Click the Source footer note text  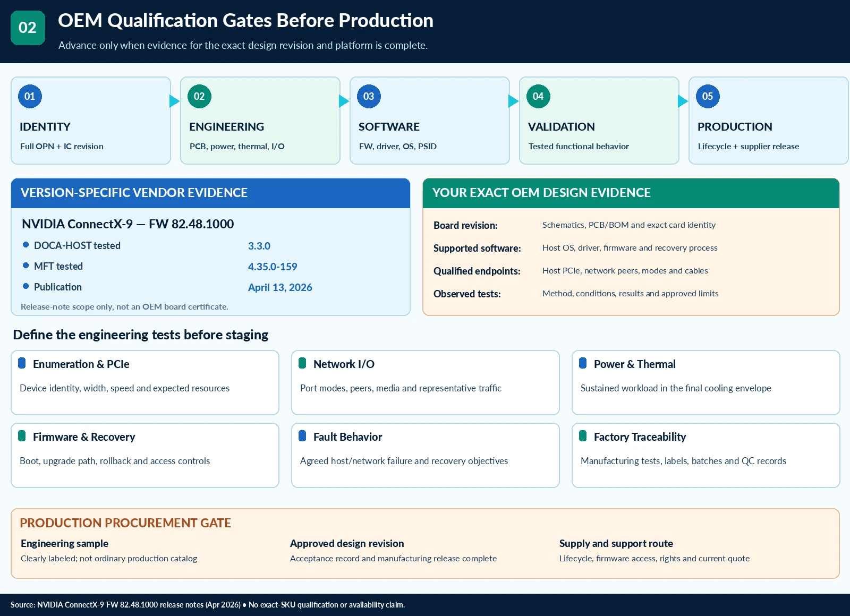click(208, 605)
